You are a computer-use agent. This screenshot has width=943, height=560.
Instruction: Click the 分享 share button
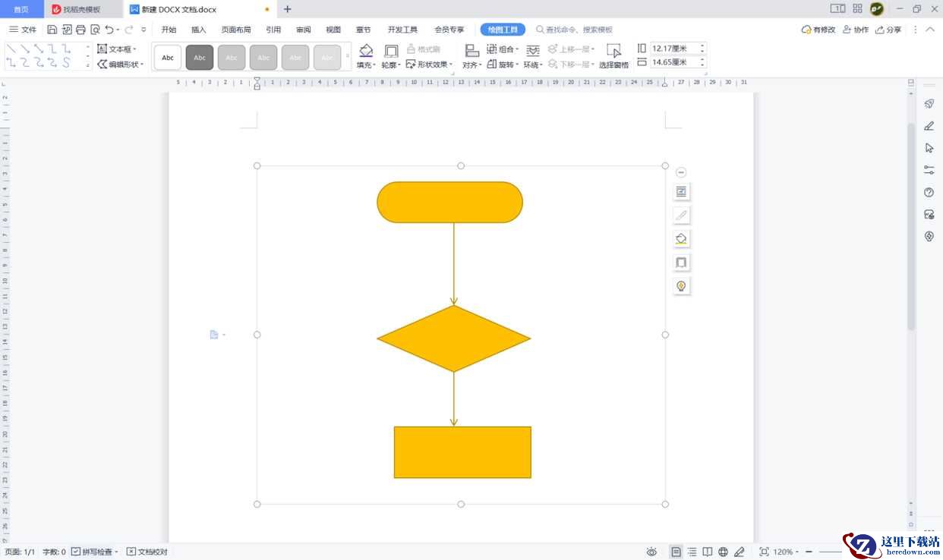(888, 30)
